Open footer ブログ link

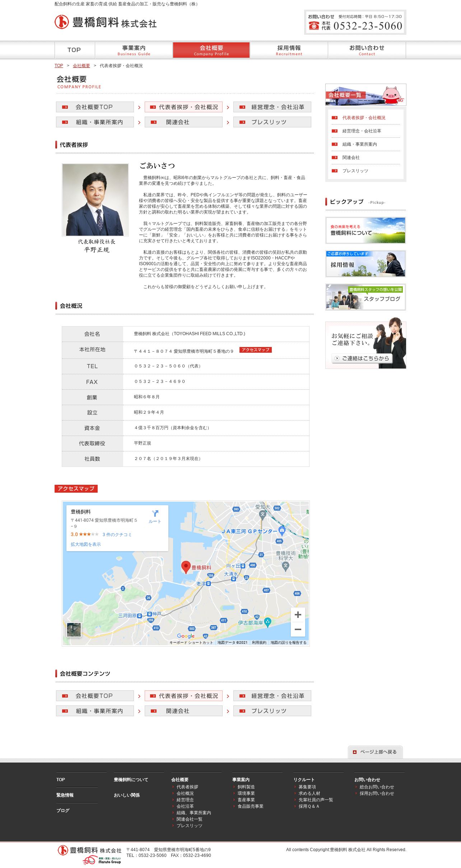point(63,810)
